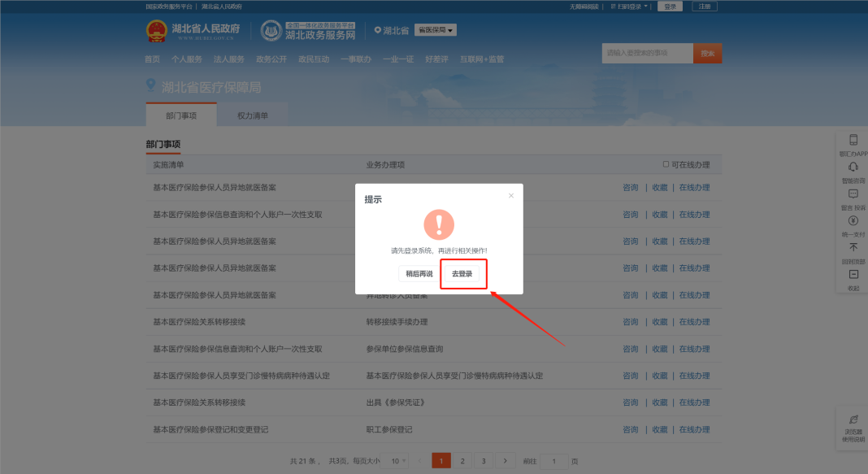
Task: Open 好差评 menu item
Action: [x=436, y=59]
